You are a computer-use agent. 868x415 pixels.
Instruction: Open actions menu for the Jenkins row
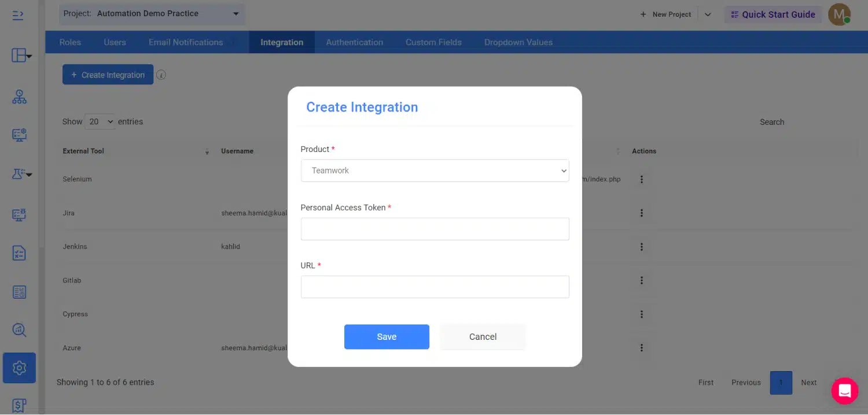click(x=641, y=247)
